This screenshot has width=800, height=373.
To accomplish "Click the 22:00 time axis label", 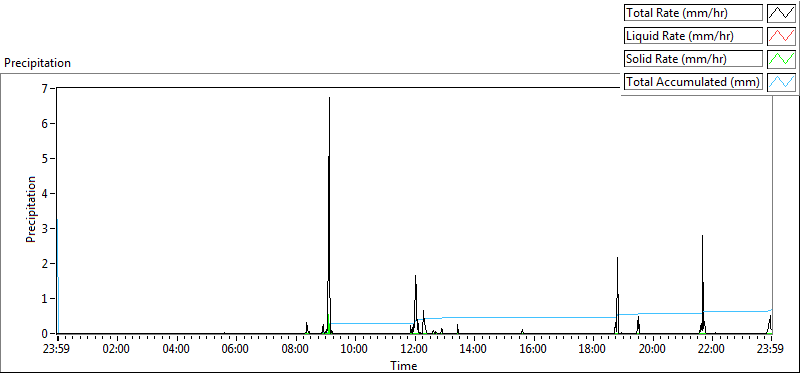I will tap(712, 350).
